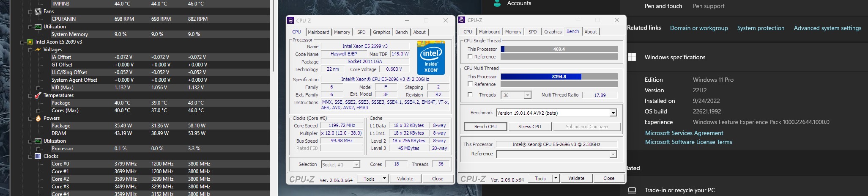This screenshot has width=868, height=196.
Task: Click the Utilization icon above the Processor row
Action: (x=38, y=141)
